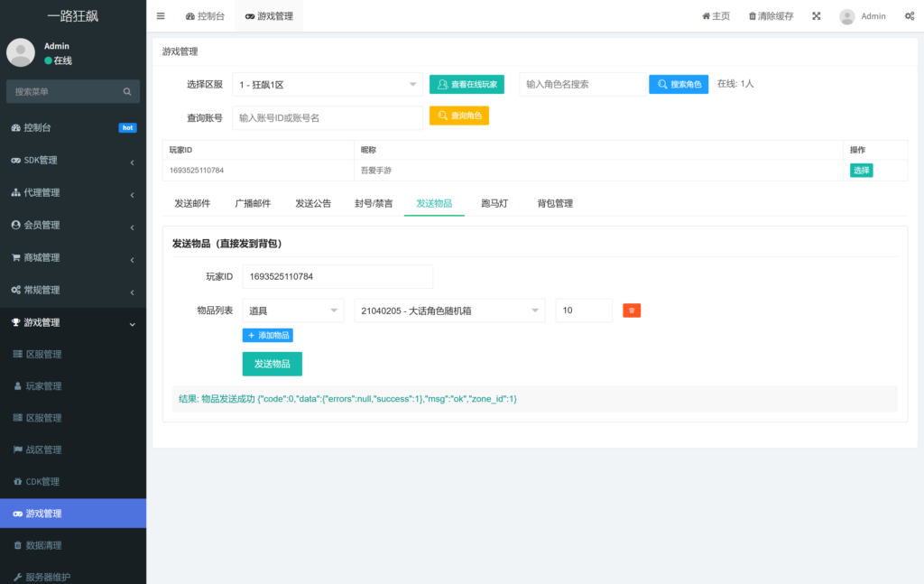
Task: Click the red delete item row button
Action: coord(632,311)
